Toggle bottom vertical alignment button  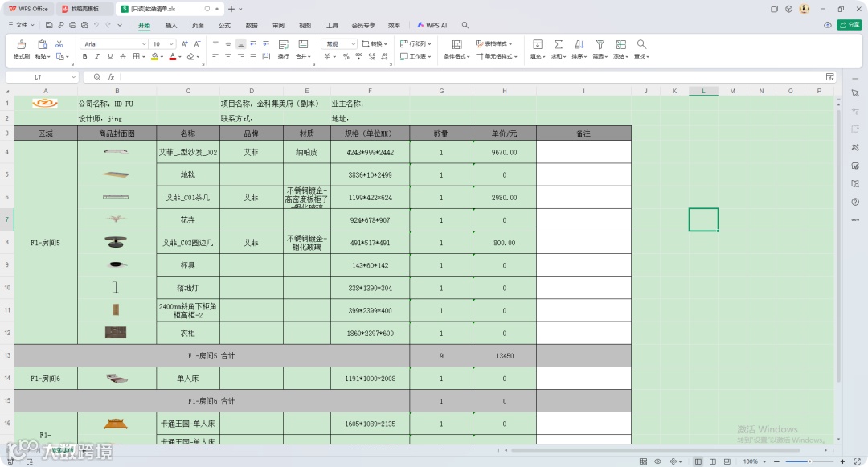tap(241, 43)
